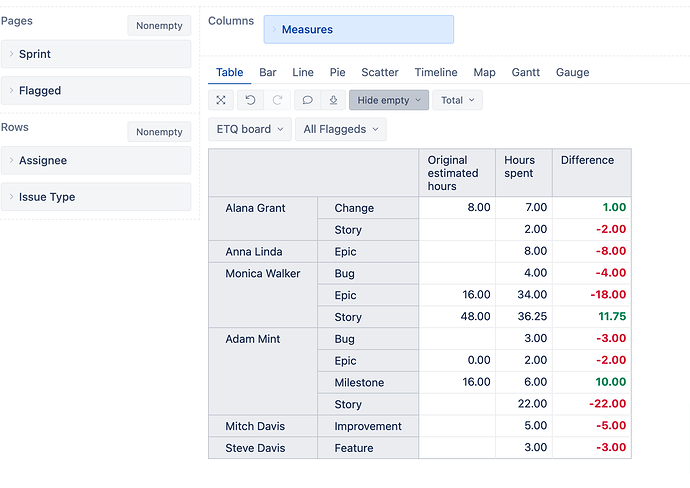Click the redo arrow icon

click(277, 100)
